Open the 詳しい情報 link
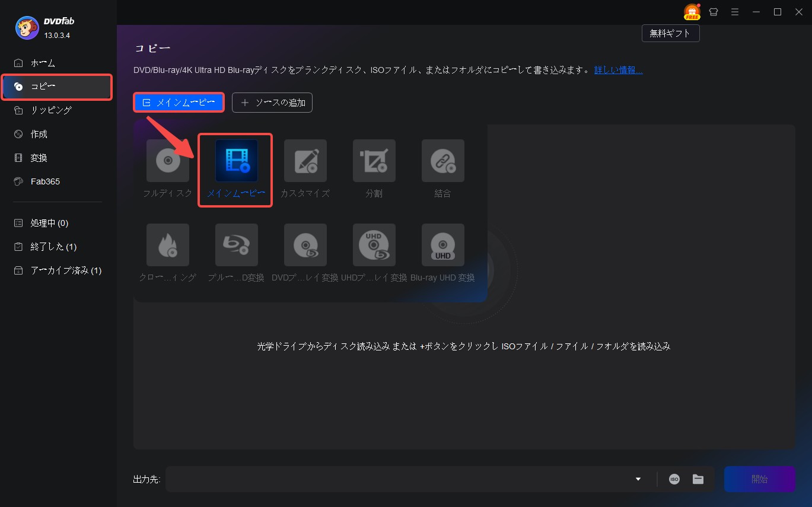812x507 pixels. tap(619, 70)
